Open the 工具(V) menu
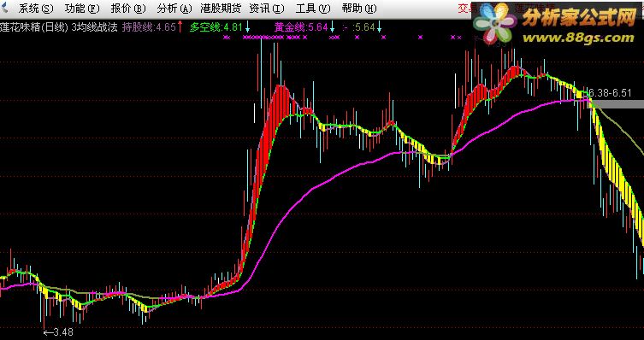644x340 pixels. coord(312,9)
